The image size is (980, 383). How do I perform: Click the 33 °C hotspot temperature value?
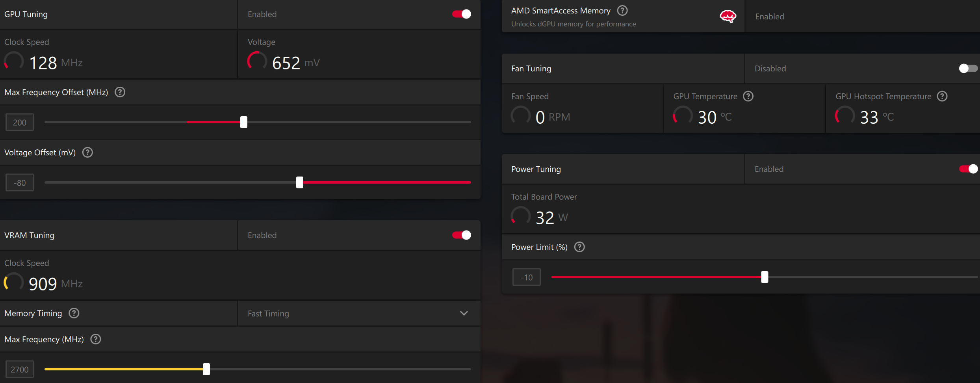[x=877, y=117]
